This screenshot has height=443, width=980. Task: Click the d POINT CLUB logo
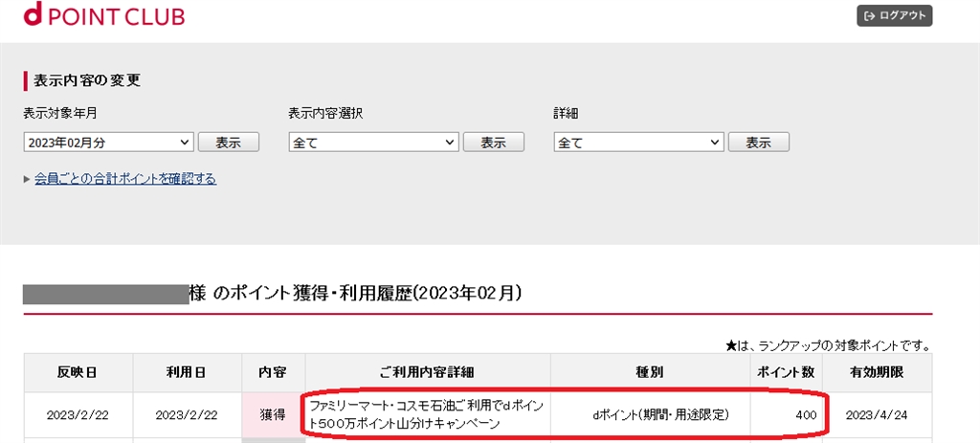(104, 15)
